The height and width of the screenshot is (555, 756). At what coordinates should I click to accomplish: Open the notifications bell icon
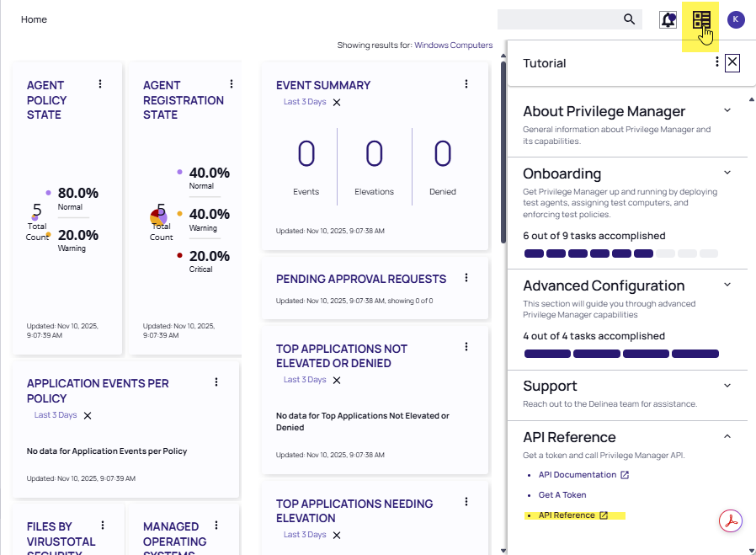(668, 19)
